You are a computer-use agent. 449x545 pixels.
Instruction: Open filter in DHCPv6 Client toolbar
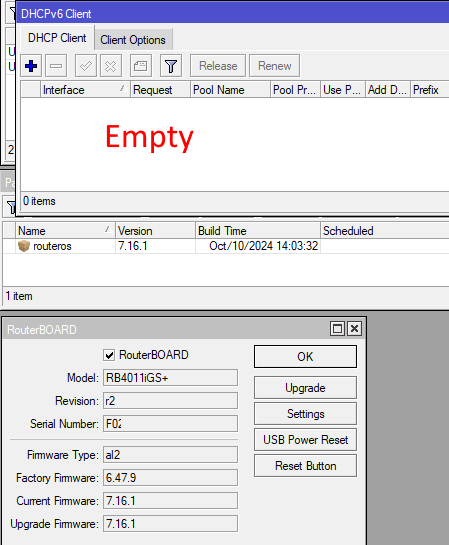[x=171, y=66]
